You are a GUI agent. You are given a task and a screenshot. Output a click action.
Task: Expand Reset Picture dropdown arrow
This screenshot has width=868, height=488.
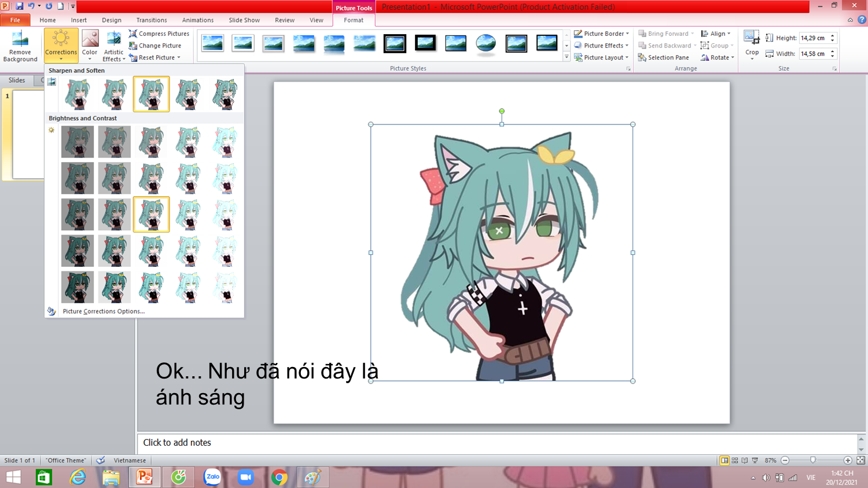pos(179,57)
